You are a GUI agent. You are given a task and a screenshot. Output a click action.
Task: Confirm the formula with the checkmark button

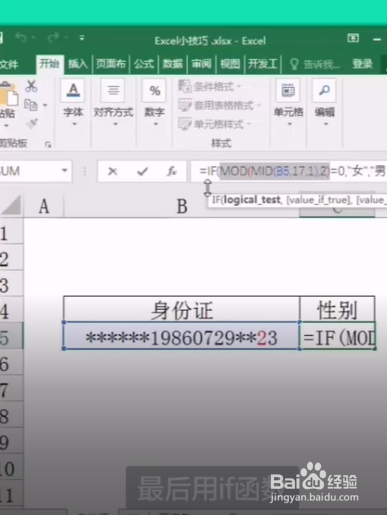click(142, 171)
